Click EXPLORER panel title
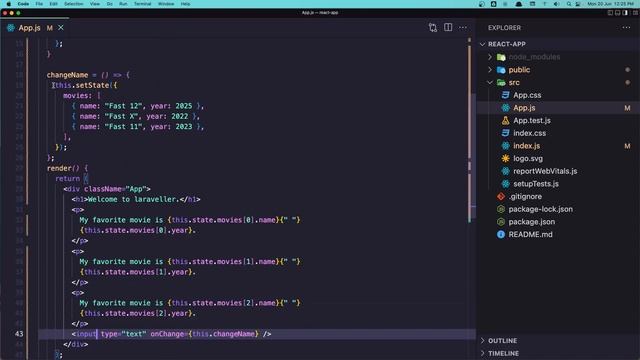Screen dimensions: 640x360 click(x=504, y=28)
